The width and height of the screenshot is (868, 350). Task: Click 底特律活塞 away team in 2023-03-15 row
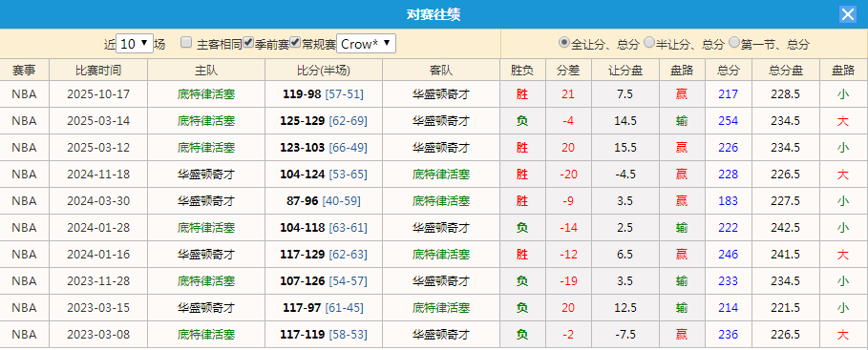[x=440, y=307]
